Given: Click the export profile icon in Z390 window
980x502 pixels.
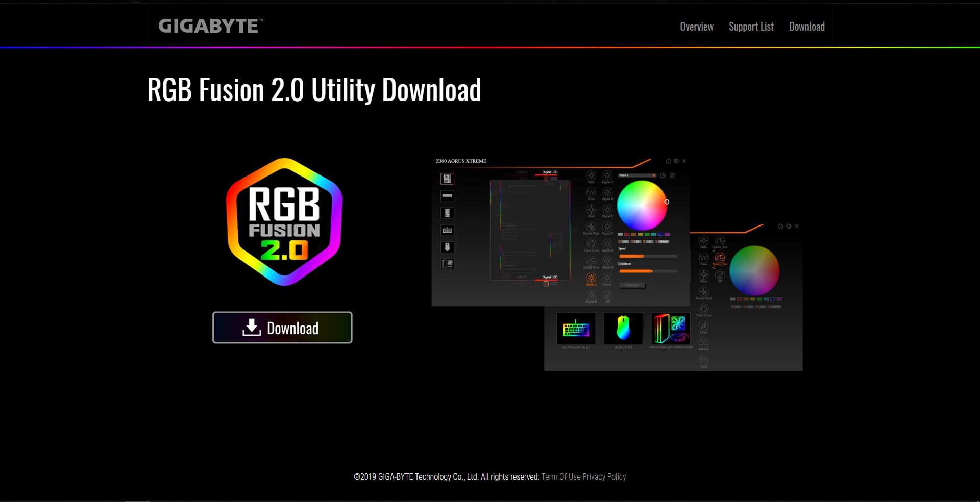Looking at the screenshot, I should [672, 175].
